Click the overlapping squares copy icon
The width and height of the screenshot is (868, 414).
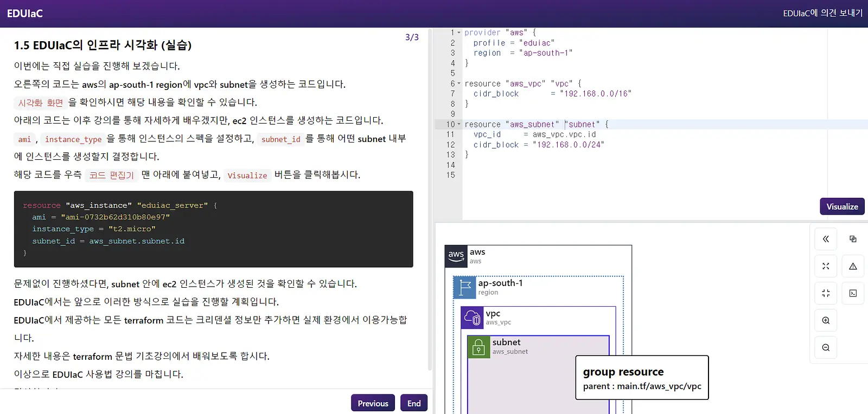853,239
